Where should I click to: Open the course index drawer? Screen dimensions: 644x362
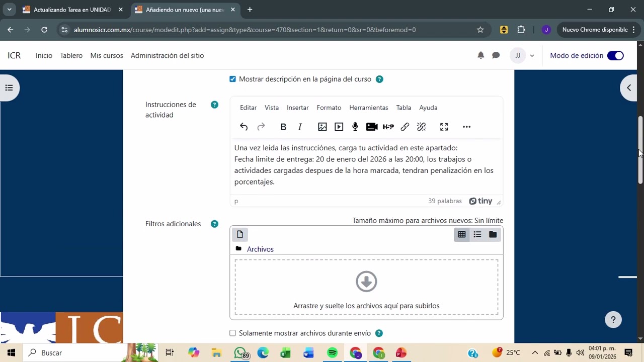pos(9,88)
